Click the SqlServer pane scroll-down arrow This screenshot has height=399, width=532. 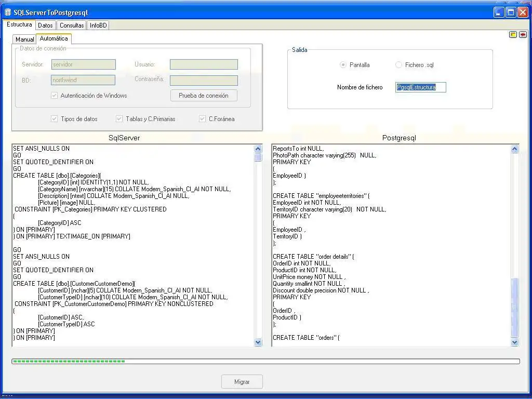(258, 342)
